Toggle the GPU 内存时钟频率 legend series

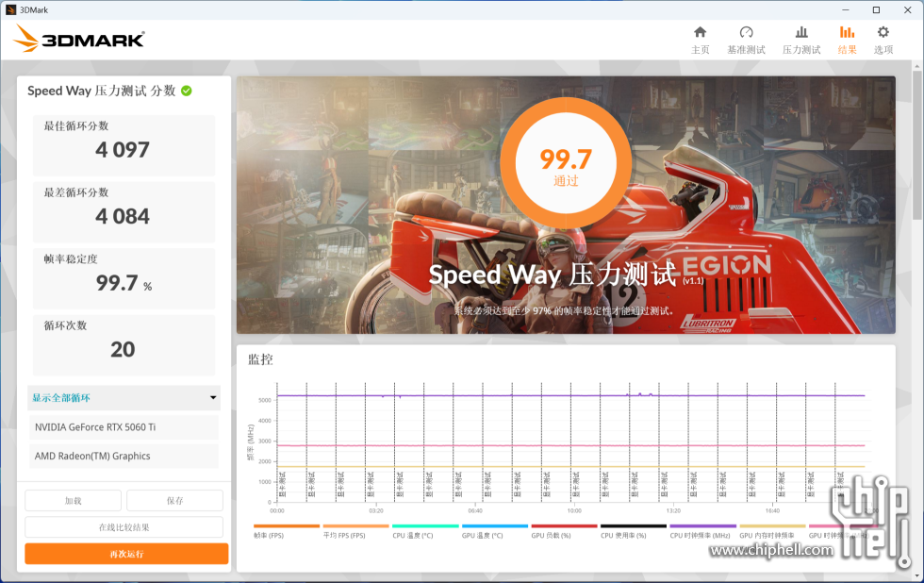click(772, 531)
